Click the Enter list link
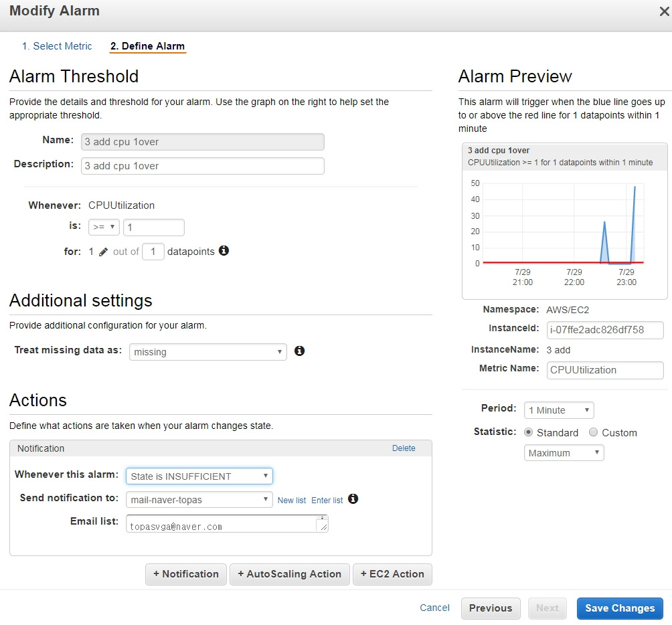Screen dimensions: 672x625 click(327, 501)
